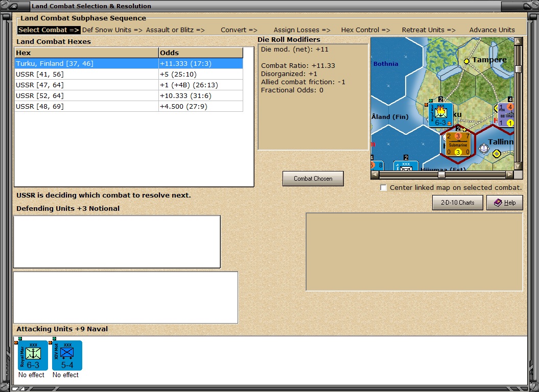Open the Help button
This screenshot has height=392, width=539.
pos(505,203)
